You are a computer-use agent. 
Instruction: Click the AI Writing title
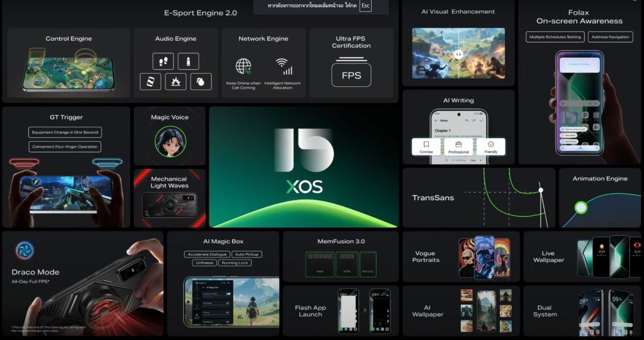(458, 100)
